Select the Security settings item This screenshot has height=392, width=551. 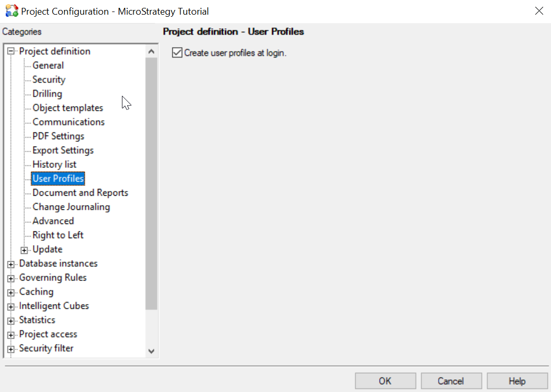pos(49,79)
